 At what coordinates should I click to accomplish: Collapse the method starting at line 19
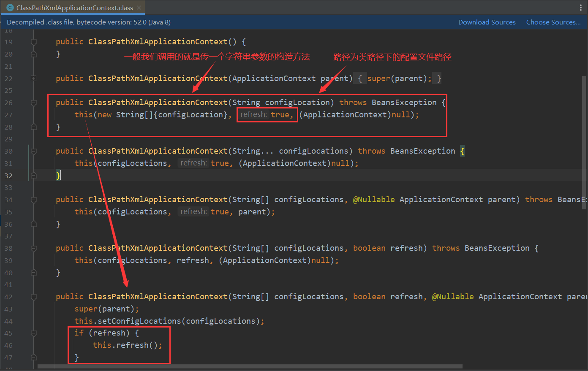coord(34,42)
